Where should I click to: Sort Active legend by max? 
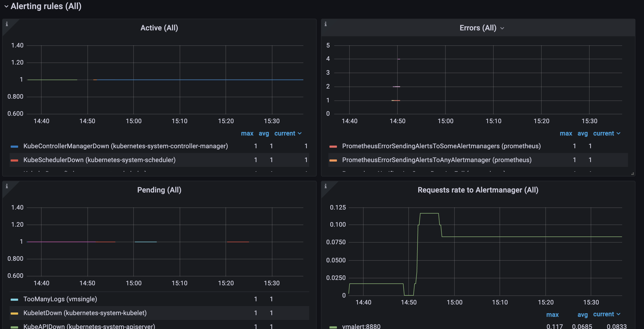(247, 134)
